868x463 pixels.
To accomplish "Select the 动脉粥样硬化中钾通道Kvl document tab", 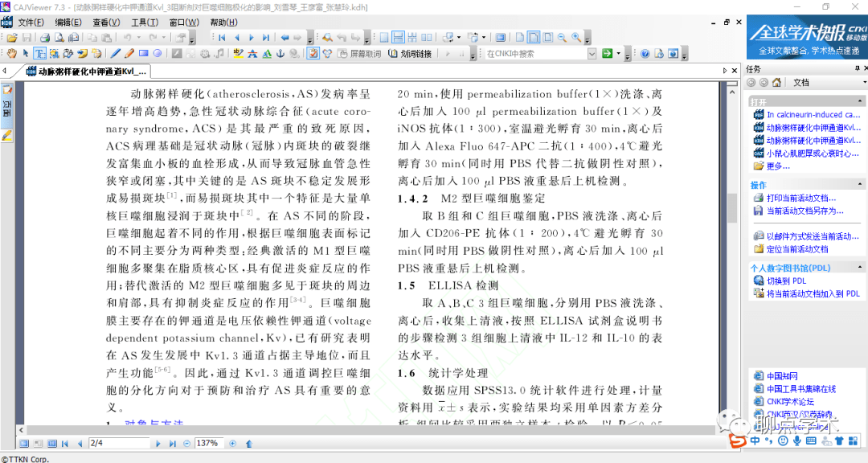I will (x=87, y=71).
